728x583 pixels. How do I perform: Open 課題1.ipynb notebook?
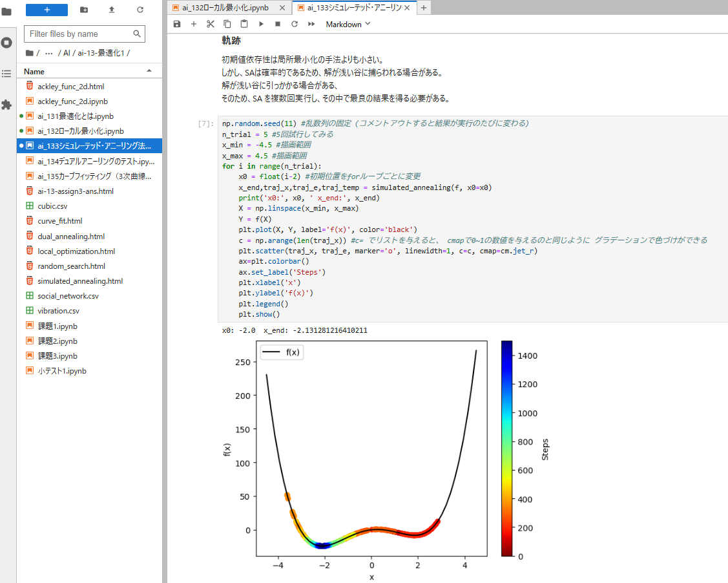point(90,326)
